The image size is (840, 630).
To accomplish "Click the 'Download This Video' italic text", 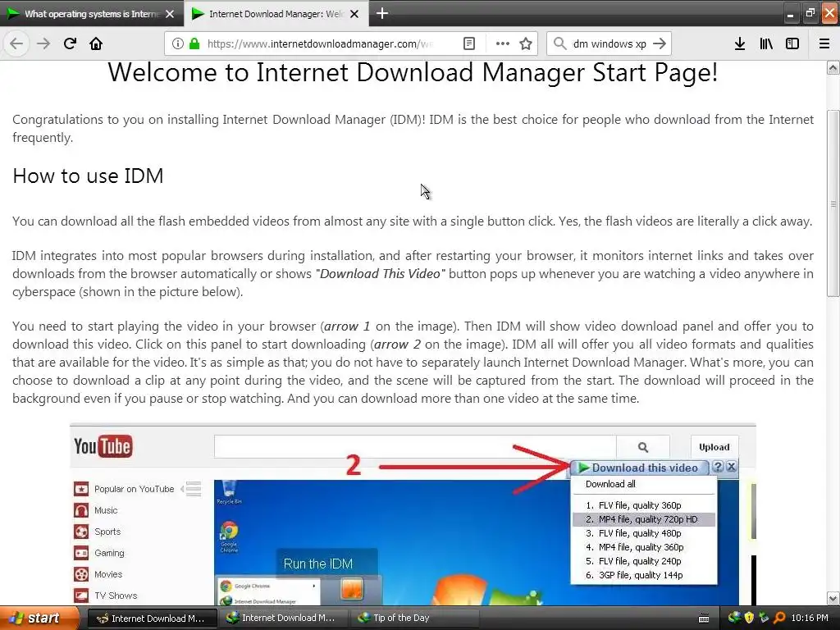I will (380, 274).
